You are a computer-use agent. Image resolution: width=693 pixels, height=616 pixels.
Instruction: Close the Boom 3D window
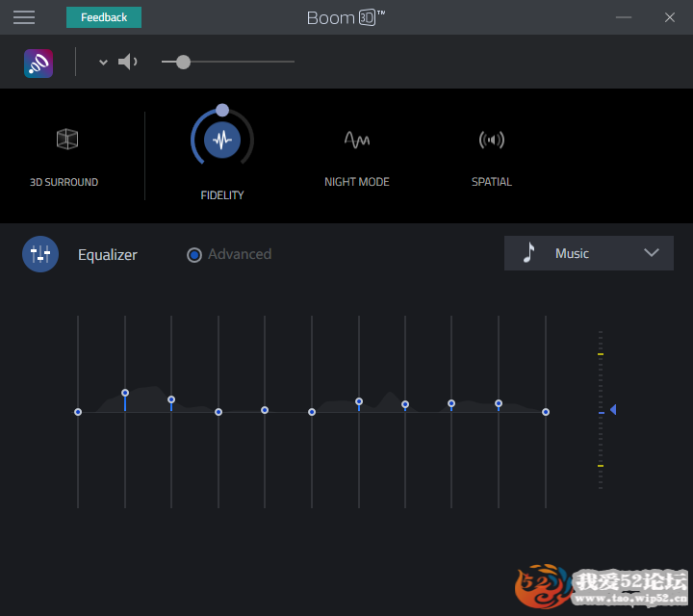point(670,17)
